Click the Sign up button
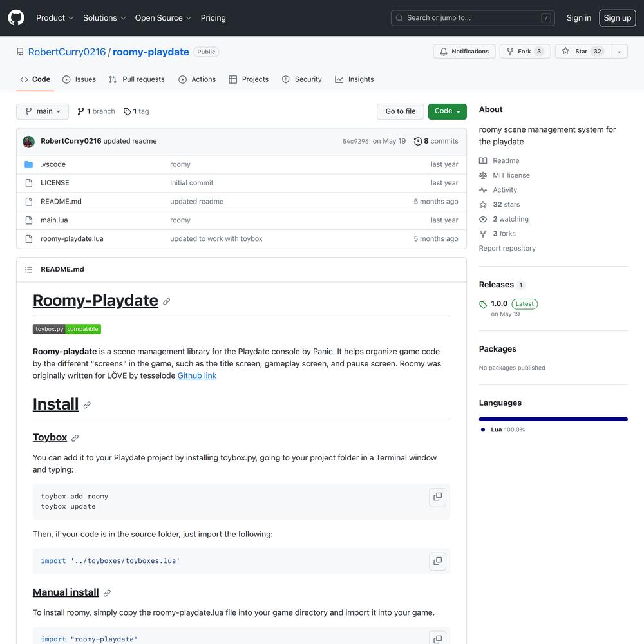Screen dimensions: 644x644 618,18
